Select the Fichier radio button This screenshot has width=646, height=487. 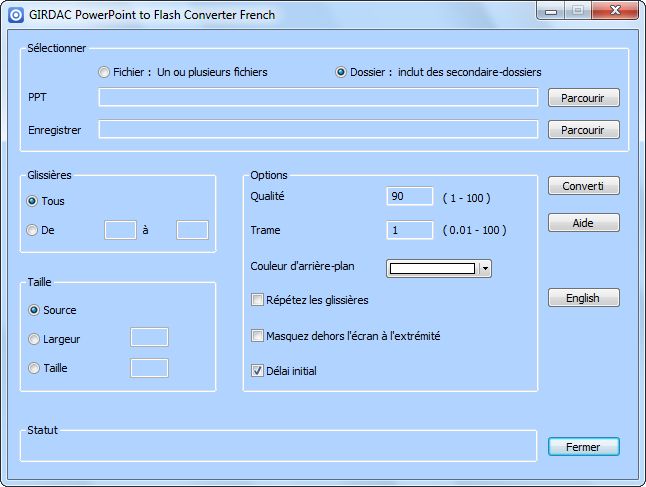tap(104, 72)
